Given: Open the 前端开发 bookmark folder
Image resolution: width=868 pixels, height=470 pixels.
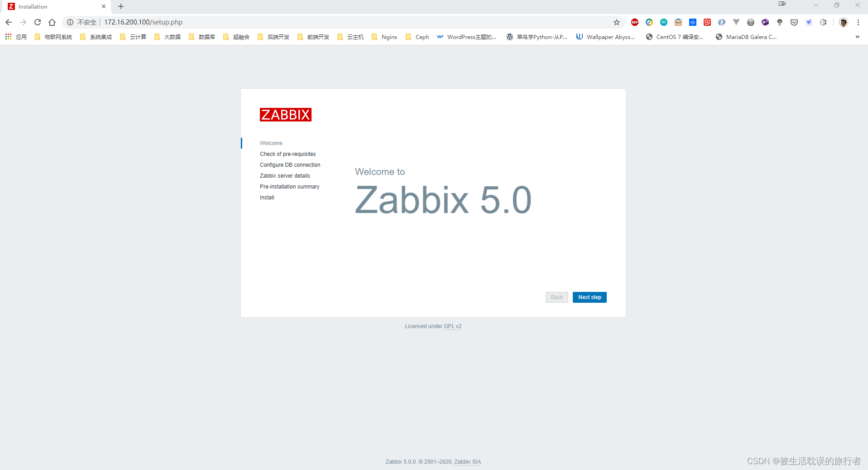Looking at the screenshot, I should (x=313, y=37).
